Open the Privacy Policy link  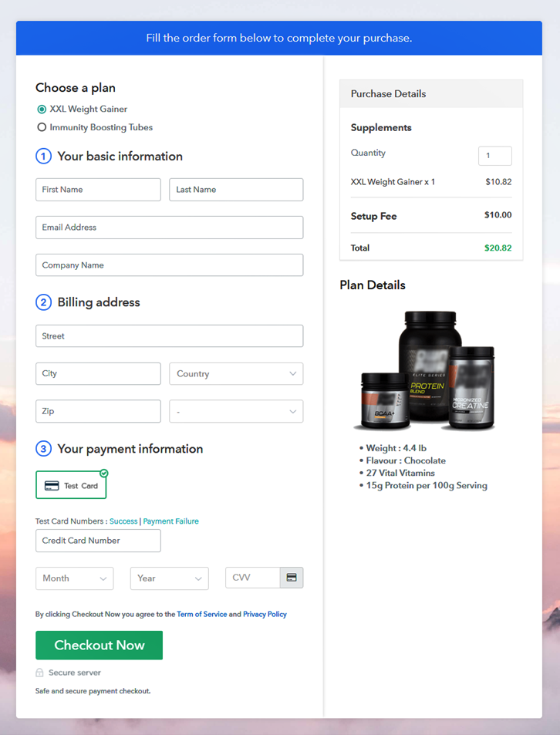[x=265, y=615]
